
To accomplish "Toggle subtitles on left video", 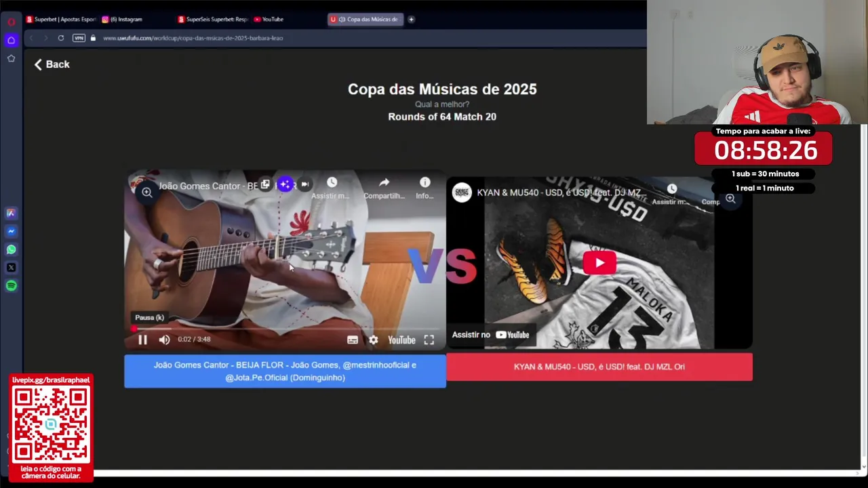I will pos(353,340).
